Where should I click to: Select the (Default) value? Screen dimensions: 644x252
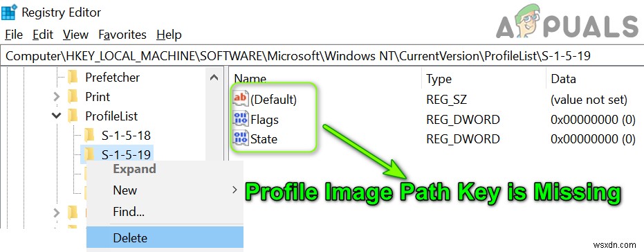click(273, 99)
